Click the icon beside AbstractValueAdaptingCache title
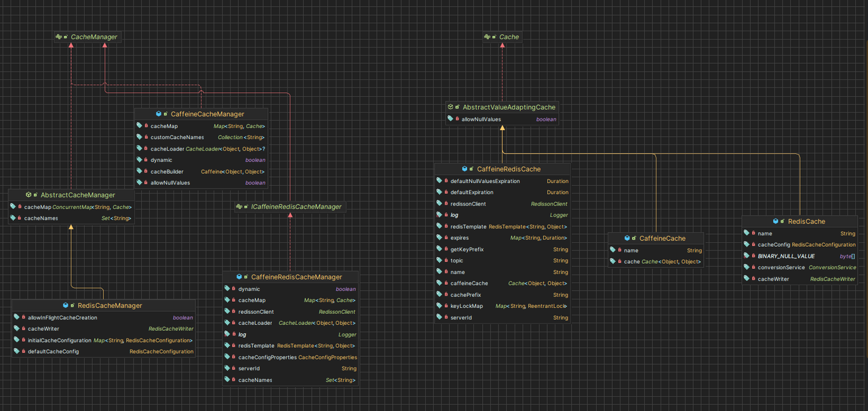Screen dimensions: 868x411 (x=452, y=107)
